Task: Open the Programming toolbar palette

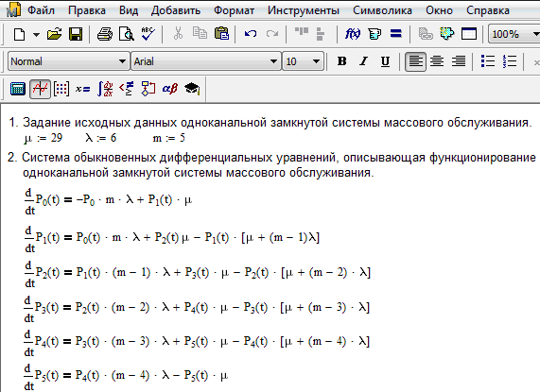Action: [148, 89]
